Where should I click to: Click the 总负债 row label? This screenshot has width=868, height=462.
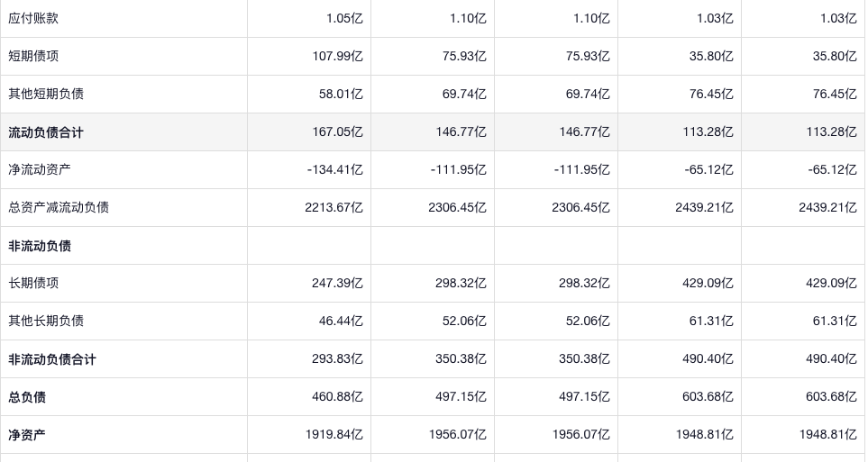click(x=27, y=397)
